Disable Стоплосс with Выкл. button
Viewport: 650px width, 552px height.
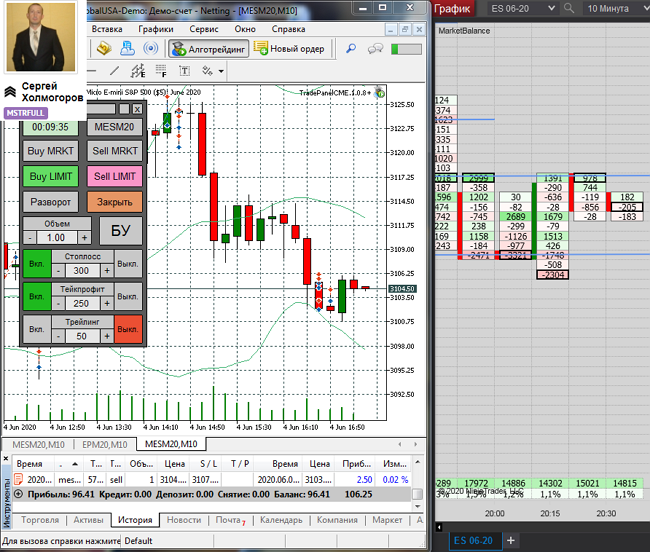[128, 264]
